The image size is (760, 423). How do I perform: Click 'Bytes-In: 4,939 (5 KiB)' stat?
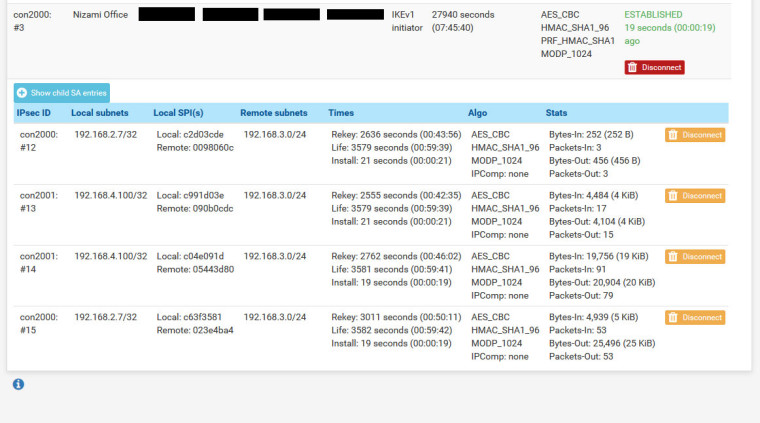point(594,317)
